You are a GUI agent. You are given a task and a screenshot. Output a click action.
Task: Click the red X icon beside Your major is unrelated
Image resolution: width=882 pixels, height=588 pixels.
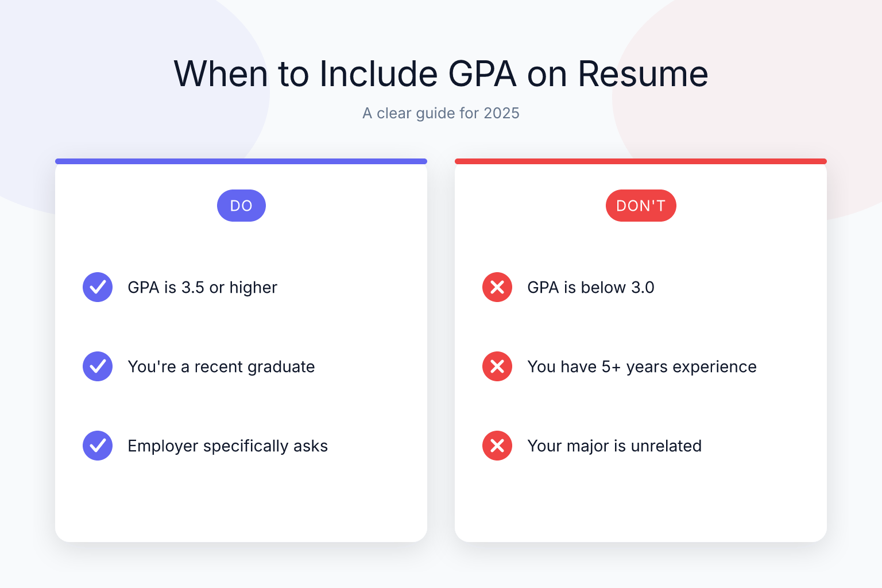497,446
